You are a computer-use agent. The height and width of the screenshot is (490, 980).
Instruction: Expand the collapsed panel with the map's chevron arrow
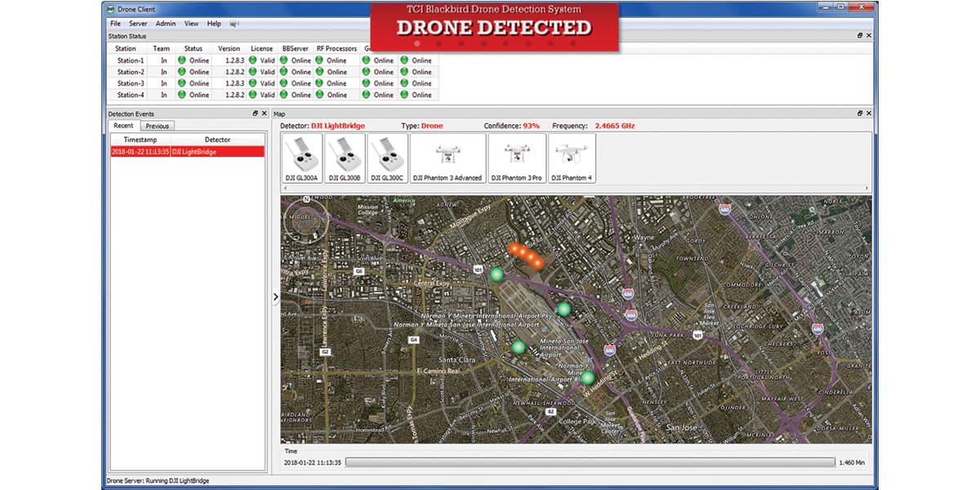(275, 297)
